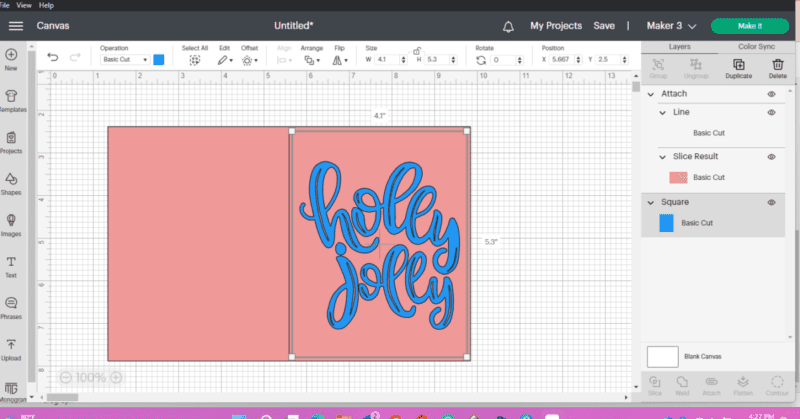Open the Monogram tool
800x419 pixels.
tap(11, 388)
